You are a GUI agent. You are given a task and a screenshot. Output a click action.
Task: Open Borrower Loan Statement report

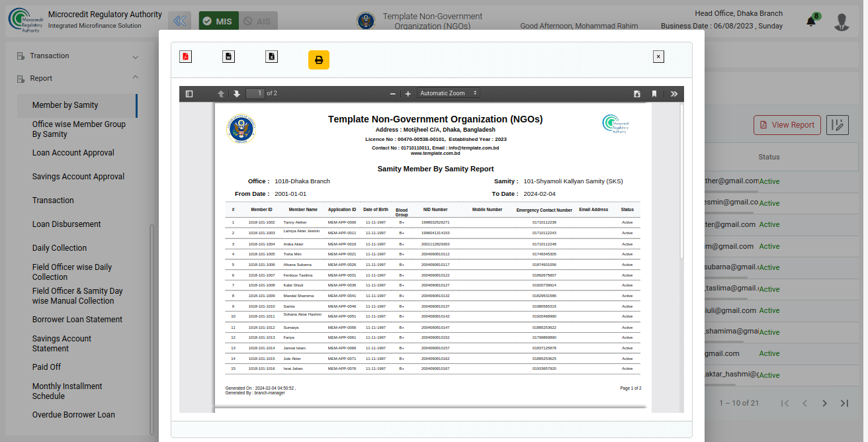[77, 320]
